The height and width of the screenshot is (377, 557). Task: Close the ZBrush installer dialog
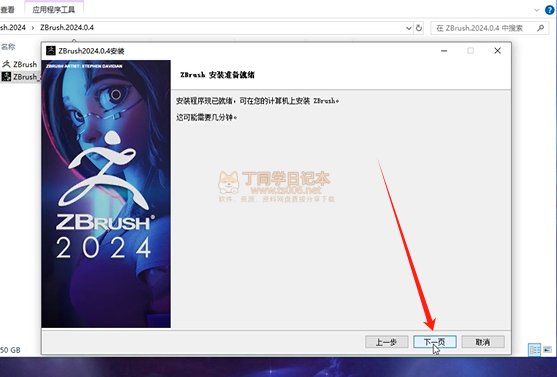pyautogui.click(x=497, y=51)
